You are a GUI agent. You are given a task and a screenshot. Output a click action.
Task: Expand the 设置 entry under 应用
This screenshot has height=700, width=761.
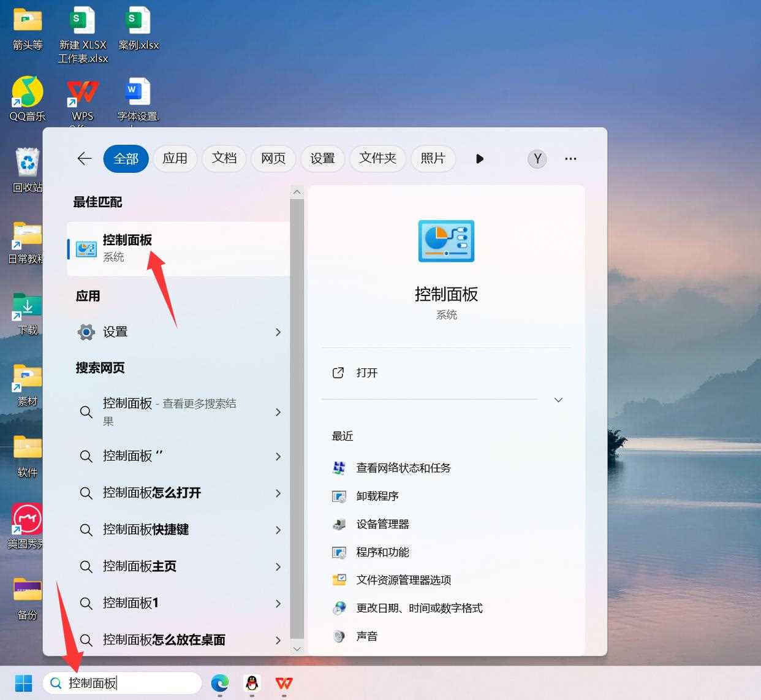coord(278,332)
